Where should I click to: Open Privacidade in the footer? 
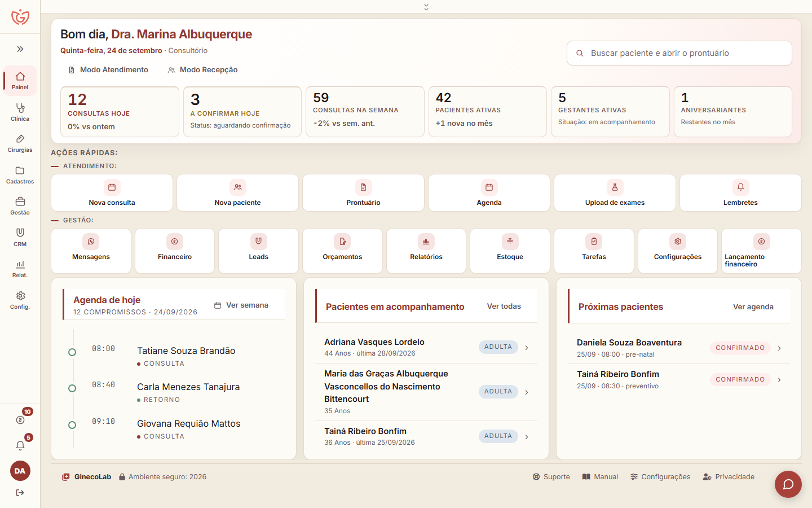pos(729,477)
